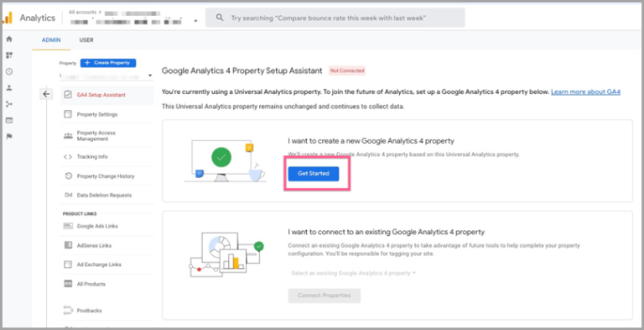
Task: Open the Conversions flag icon in left rail
Action: [9, 137]
